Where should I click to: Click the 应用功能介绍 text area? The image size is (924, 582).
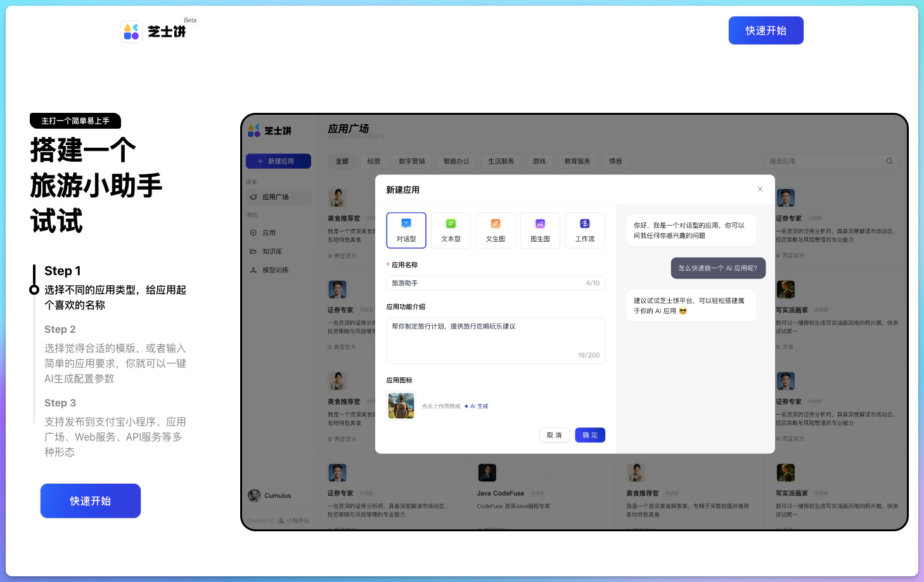(x=496, y=340)
